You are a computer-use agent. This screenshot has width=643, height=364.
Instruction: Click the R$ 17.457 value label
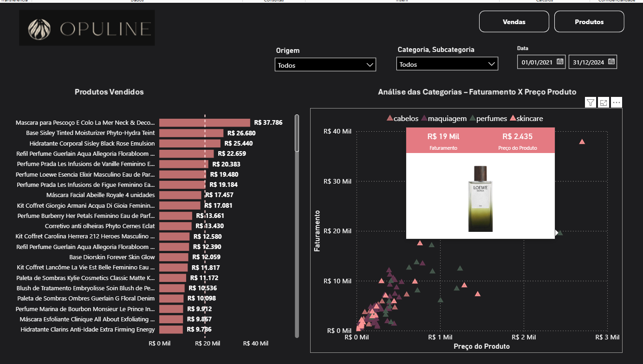[x=219, y=195]
